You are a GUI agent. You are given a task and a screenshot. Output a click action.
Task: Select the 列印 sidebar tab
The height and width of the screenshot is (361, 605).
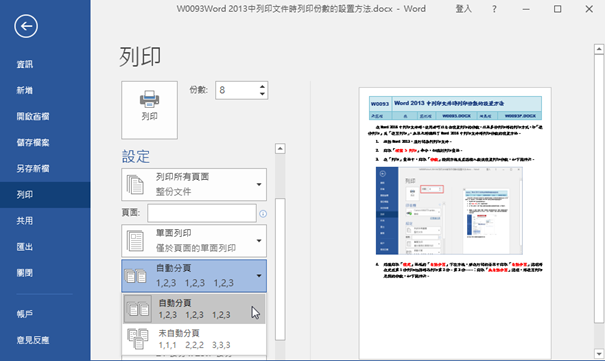tap(45, 195)
